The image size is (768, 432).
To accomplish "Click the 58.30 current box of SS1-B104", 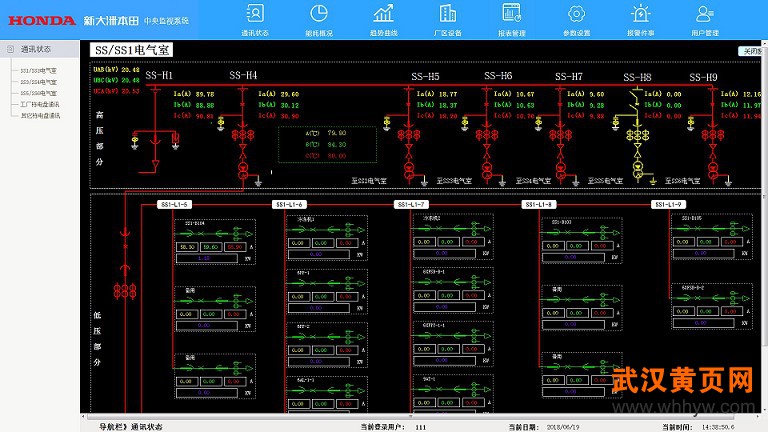I will 187,247.
